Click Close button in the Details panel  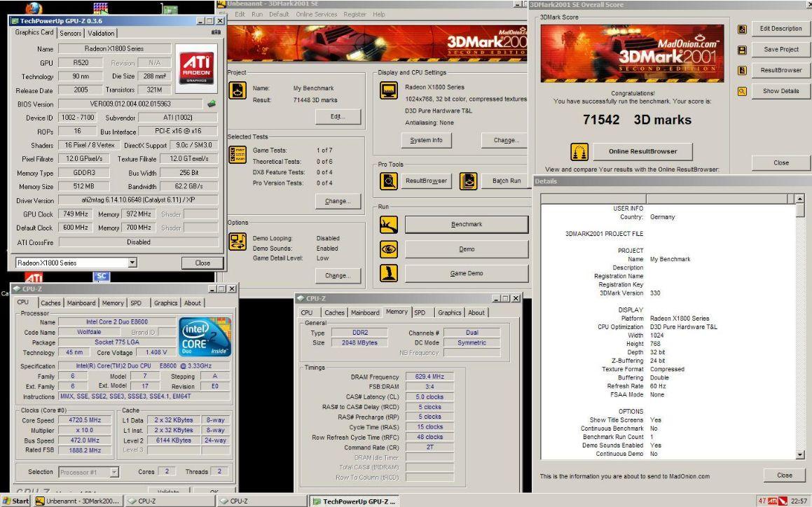pos(785,475)
